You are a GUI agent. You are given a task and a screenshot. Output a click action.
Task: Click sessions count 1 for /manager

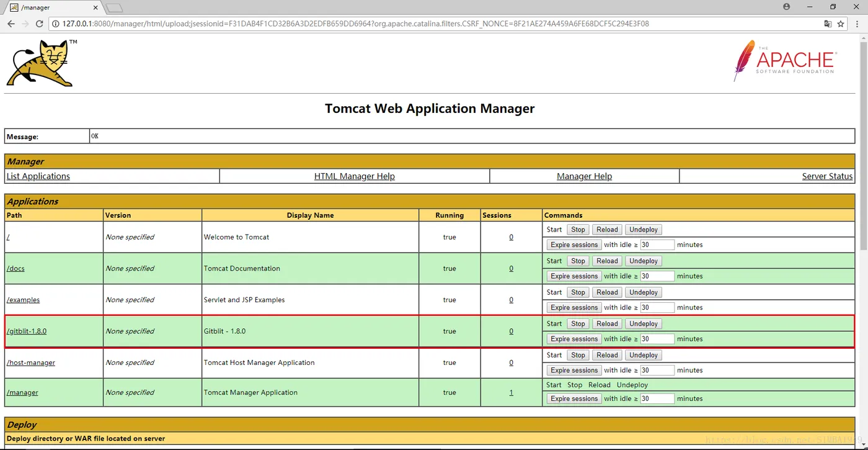click(x=511, y=392)
